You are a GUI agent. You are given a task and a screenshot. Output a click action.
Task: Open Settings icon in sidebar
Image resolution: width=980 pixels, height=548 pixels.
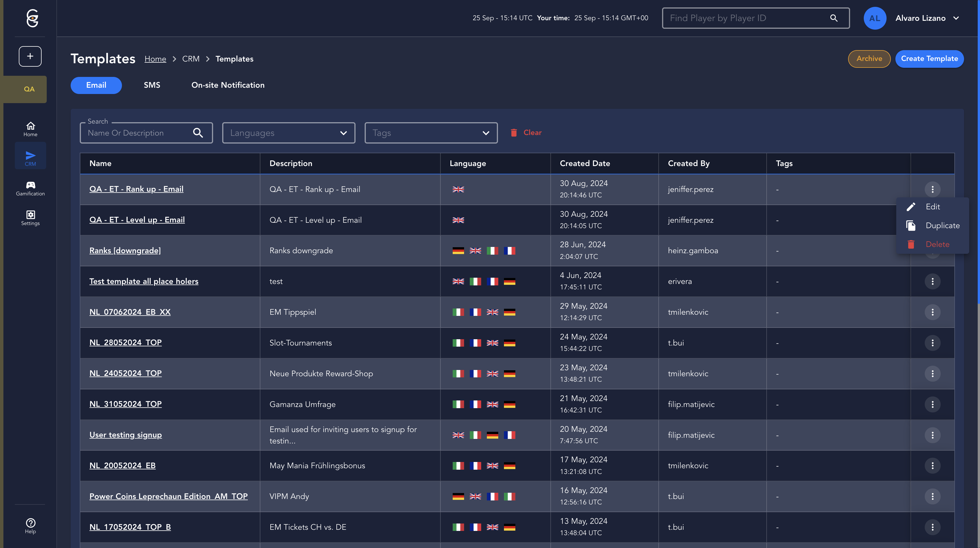pyautogui.click(x=30, y=218)
